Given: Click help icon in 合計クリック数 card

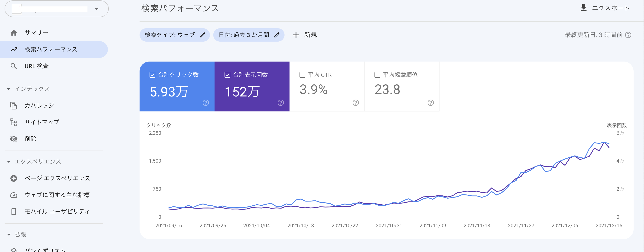Looking at the screenshot, I should [x=206, y=103].
